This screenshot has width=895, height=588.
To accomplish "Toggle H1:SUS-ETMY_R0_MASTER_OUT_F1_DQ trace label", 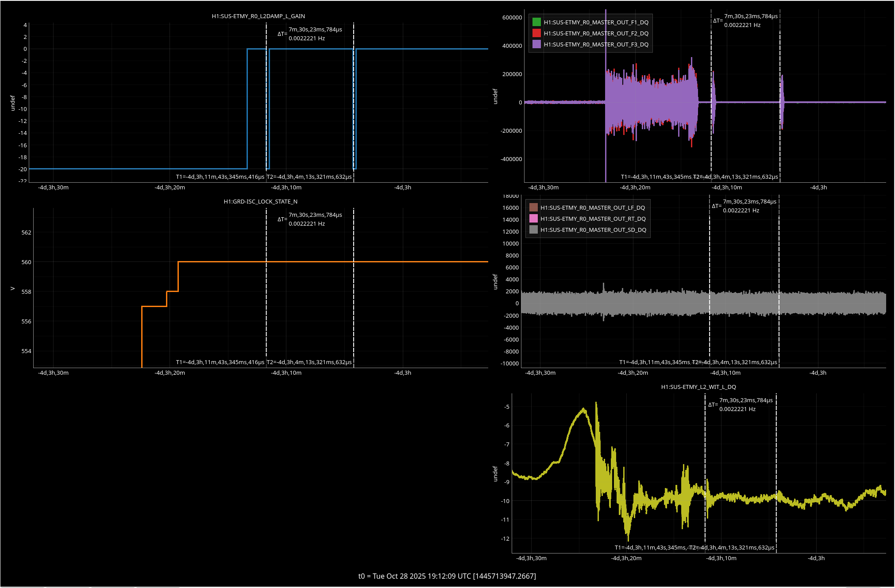I will point(596,22).
